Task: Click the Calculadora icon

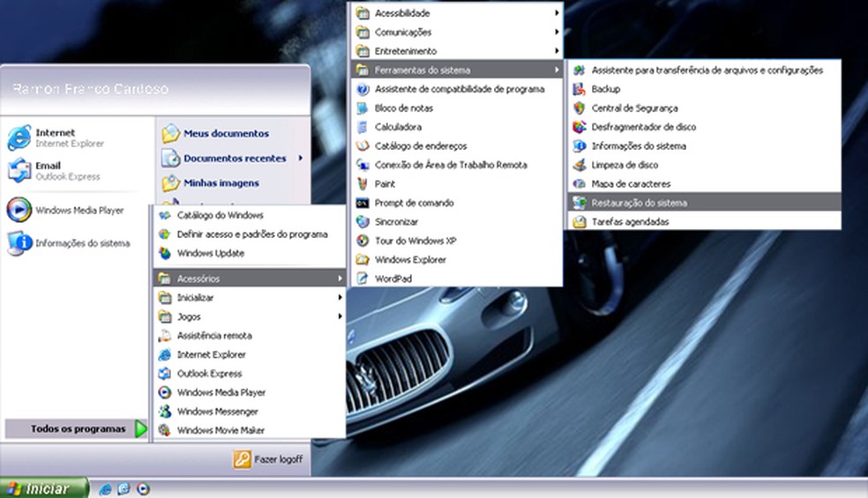Action: 362,127
